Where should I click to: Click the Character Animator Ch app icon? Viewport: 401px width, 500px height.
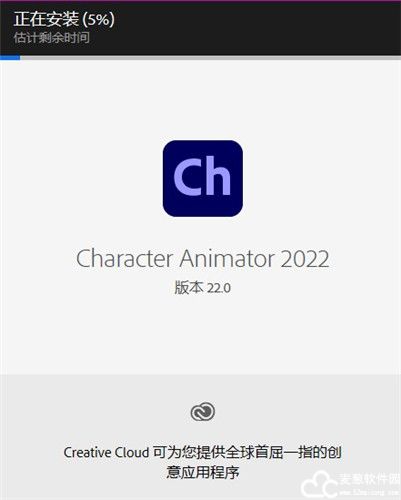pos(203,178)
